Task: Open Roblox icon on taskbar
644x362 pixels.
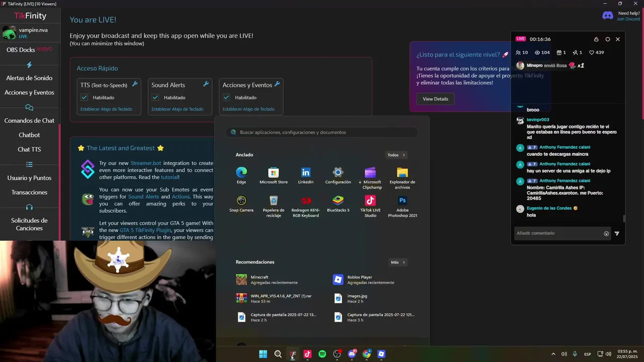Action: click(x=381, y=354)
